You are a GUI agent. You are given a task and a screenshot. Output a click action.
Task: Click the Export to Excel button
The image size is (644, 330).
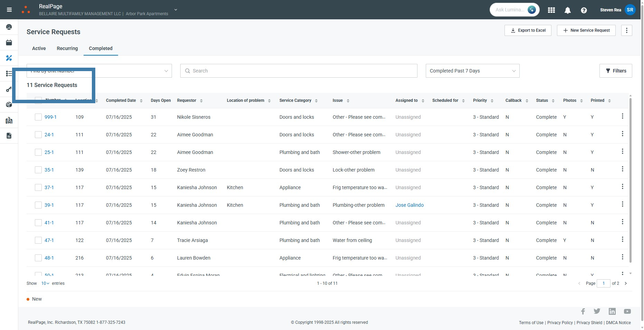pyautogui.click(x=528, y=30)
